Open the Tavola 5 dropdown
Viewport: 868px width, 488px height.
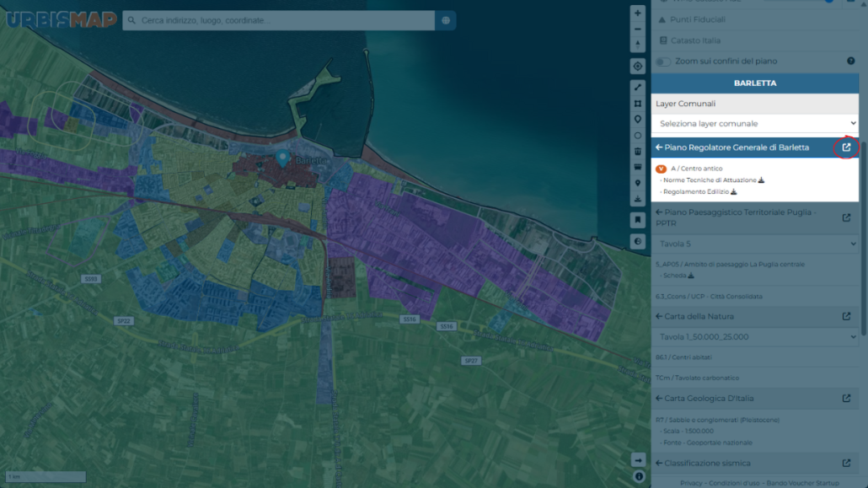pyautogui.click(x=755, y=244)
